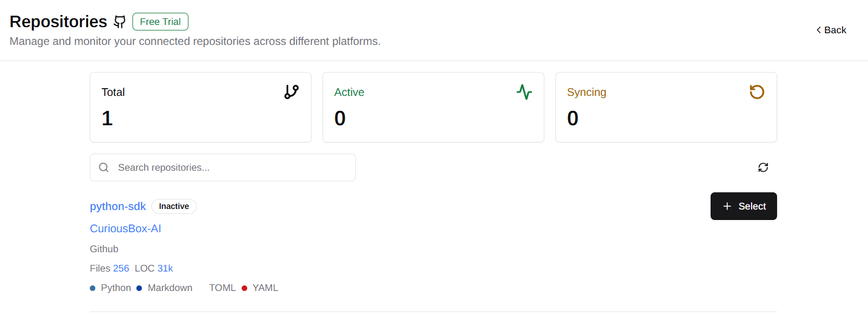Click the Github platform label

click(x=104, y=249)
